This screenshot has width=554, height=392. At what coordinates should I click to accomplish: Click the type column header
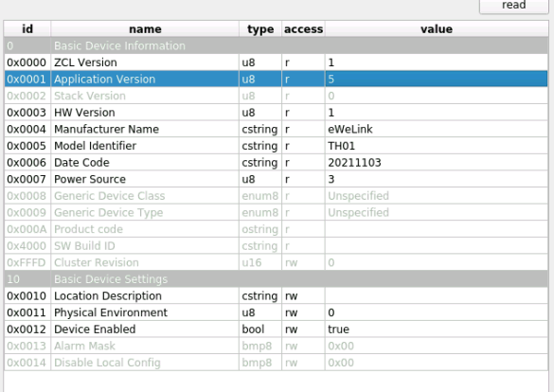pos(260,29)
